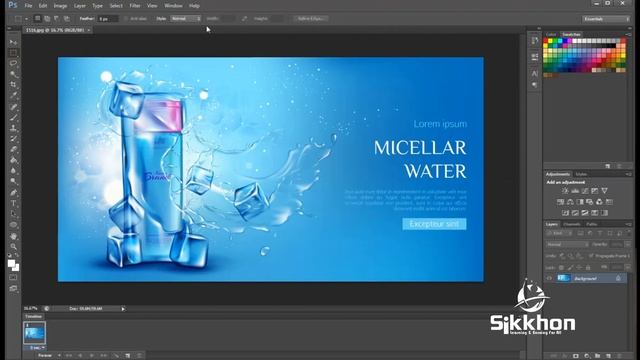
Task: Open the File menu
Action: click(x=28, y=6)
